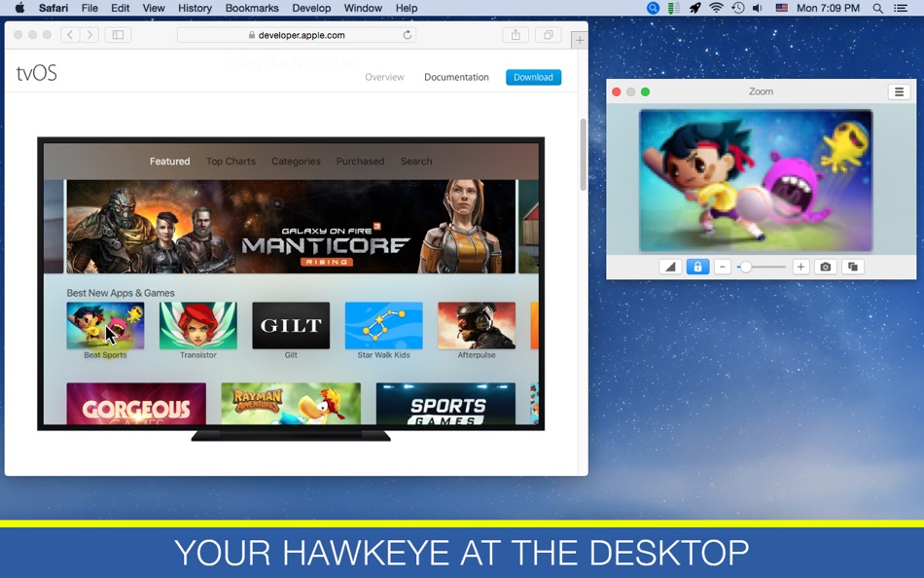Click the minus zoom-out button in Zoom
This screenshot has height=578, width=924.
pos(723,267)
